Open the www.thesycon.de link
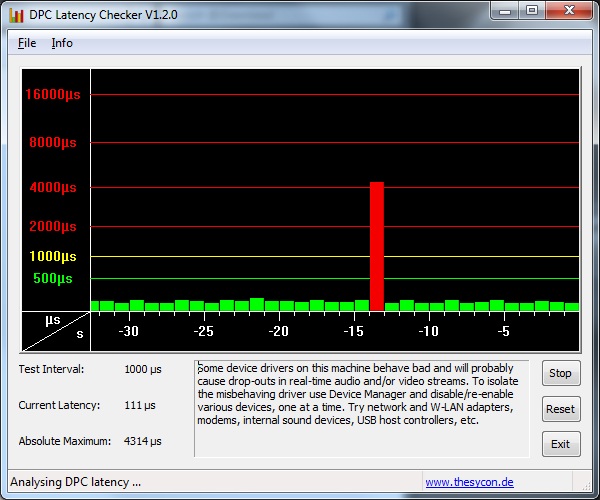This screenshot has width=600, height=500. (469, 482)
